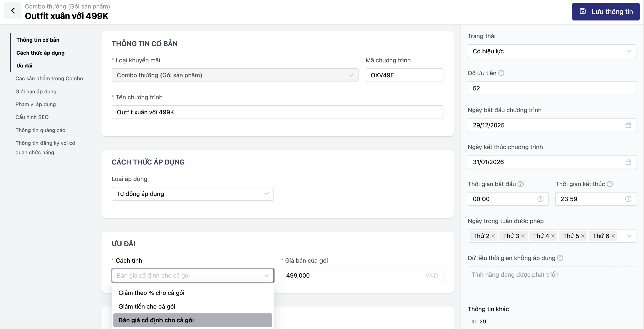The image size is (644, 329).
Task: Click the back arrow icon
Action: coord(13,11)
